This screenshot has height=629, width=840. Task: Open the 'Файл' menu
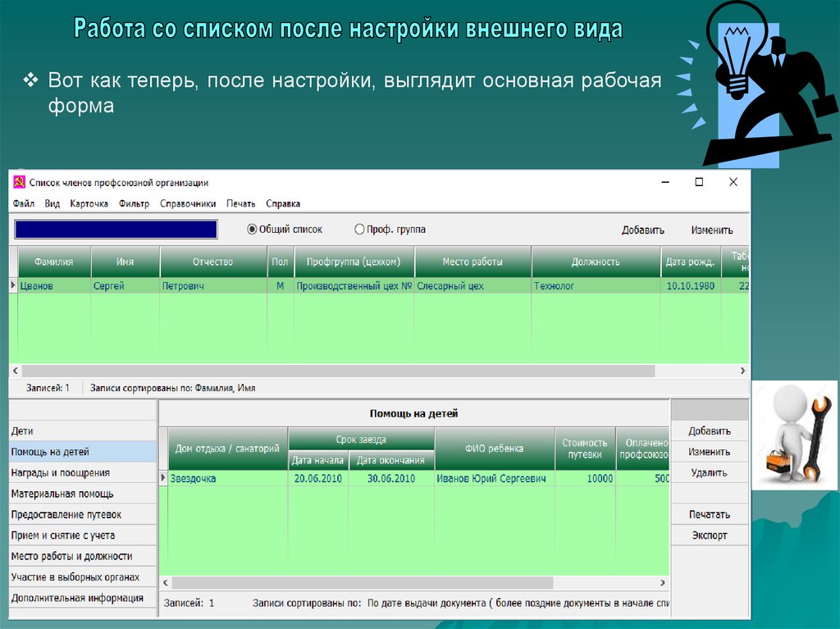[23, 203]
